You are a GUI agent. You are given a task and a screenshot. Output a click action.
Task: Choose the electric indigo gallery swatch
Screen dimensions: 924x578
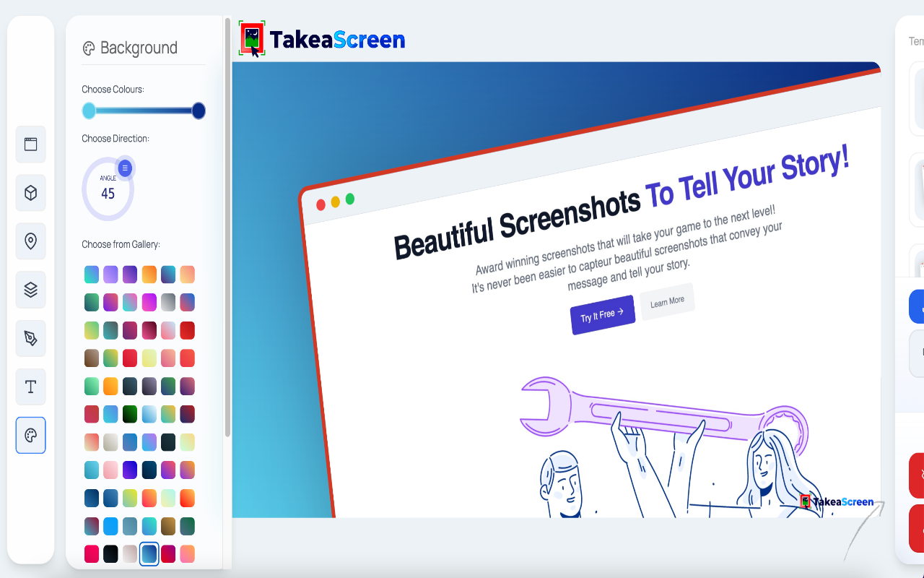coord(130,470)
